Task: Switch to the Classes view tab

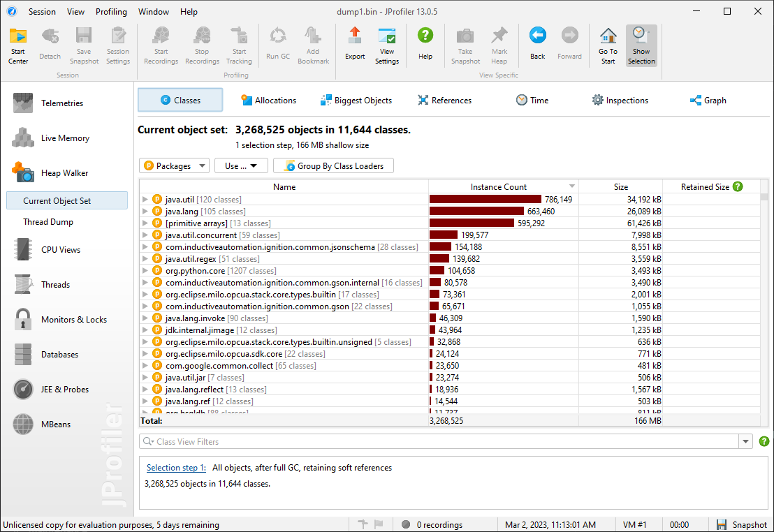Action: tap(180, 100)
